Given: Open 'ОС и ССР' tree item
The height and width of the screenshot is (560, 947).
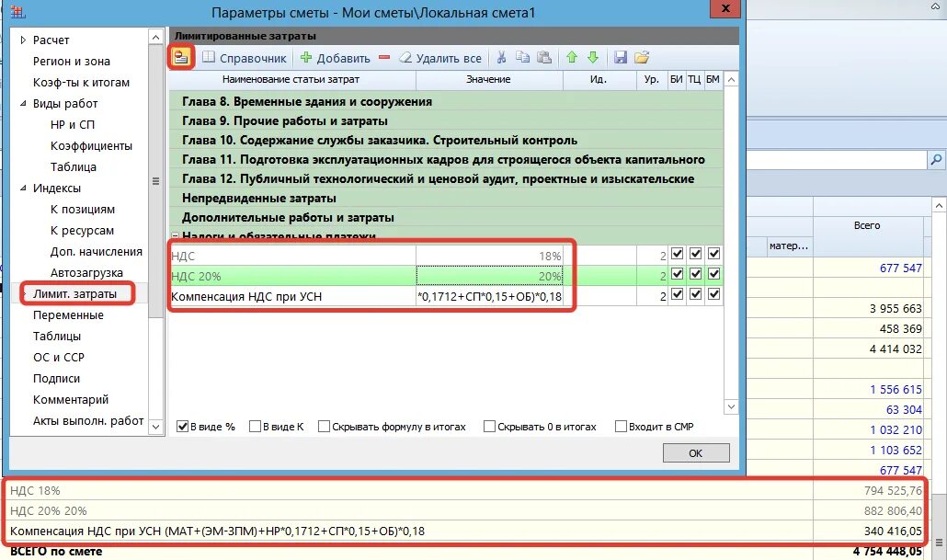Looking at the screenshot, I should tap(59, 357).
